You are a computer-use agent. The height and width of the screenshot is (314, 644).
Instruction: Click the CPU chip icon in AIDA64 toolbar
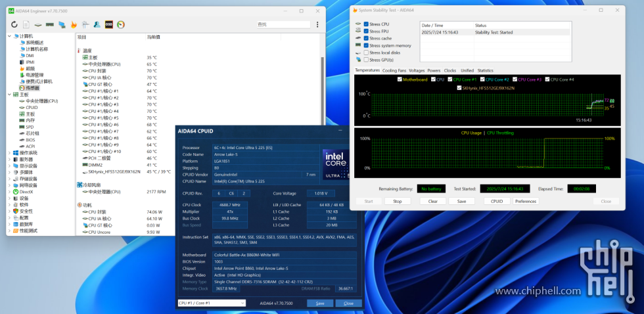point(38,24)
